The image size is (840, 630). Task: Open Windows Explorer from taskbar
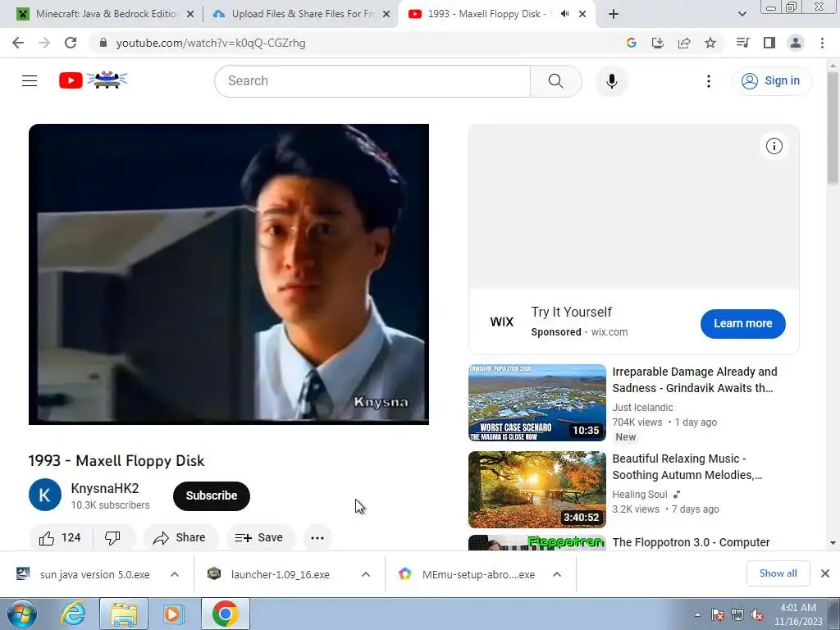[124, 614]
